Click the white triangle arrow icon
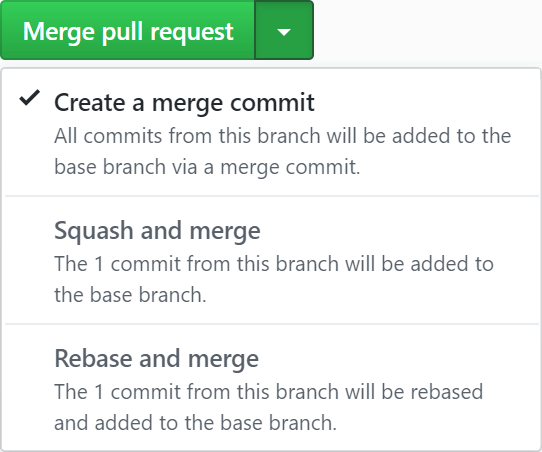 pyautogui.click(x=284, y=32)
